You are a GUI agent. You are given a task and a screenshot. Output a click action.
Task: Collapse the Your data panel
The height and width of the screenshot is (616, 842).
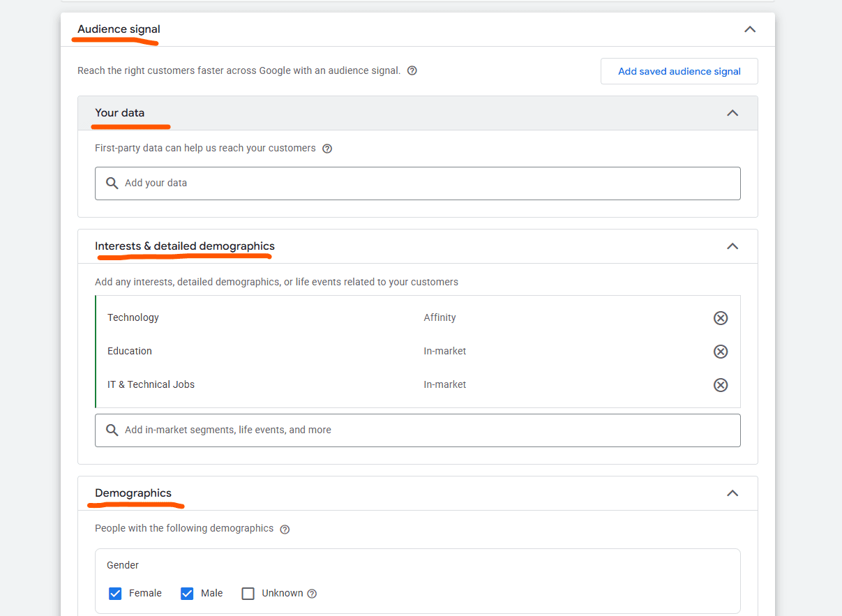point(732,112)
